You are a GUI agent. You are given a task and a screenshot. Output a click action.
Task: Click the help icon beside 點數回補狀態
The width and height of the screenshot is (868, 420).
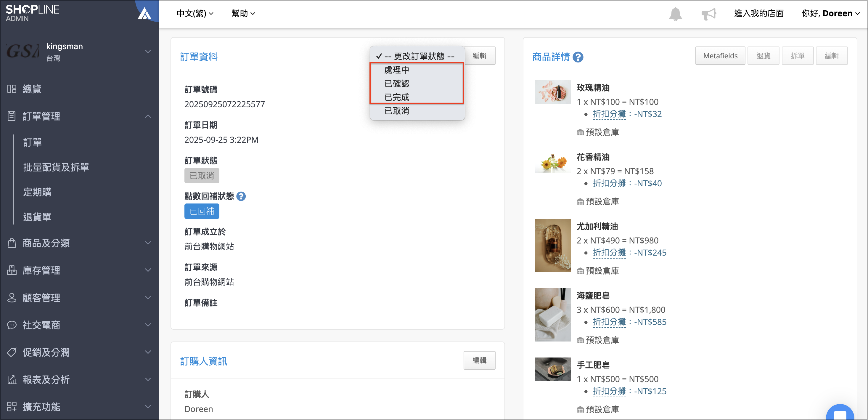tap(241, 196)
